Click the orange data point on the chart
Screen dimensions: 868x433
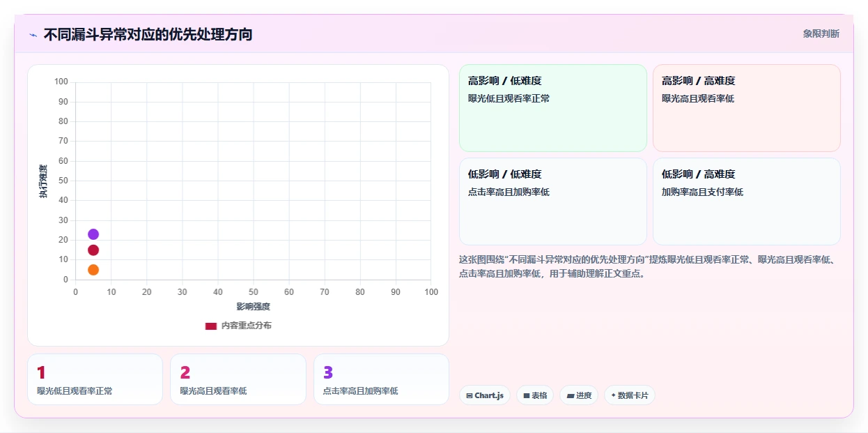tap(93, 270)
